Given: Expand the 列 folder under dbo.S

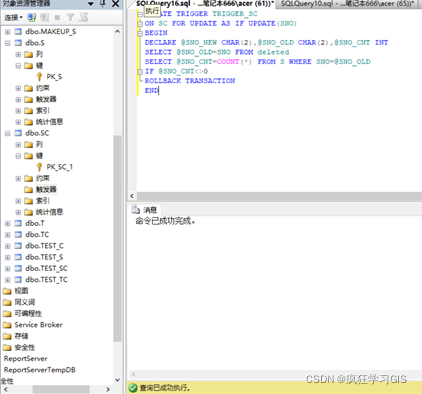Looking at the screenshot, I should point(18,55).
